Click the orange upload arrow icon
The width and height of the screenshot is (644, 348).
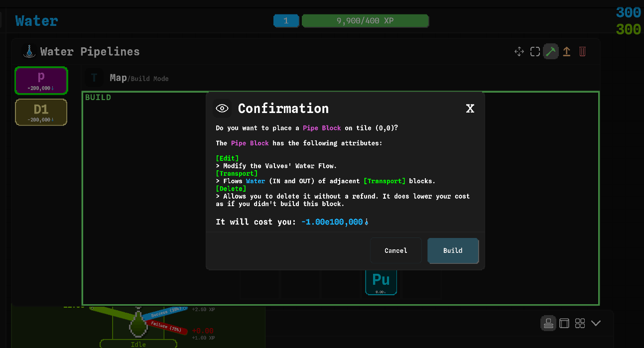[567, 52]
